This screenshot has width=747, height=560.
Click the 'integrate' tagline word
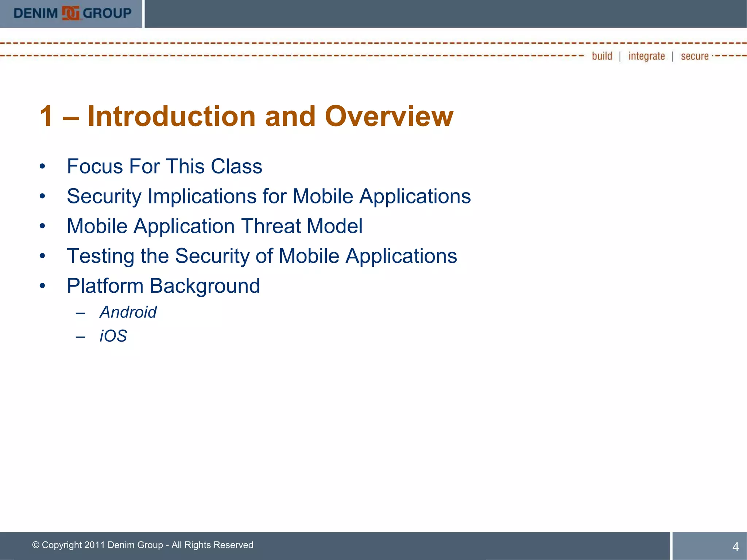point(646,56)
